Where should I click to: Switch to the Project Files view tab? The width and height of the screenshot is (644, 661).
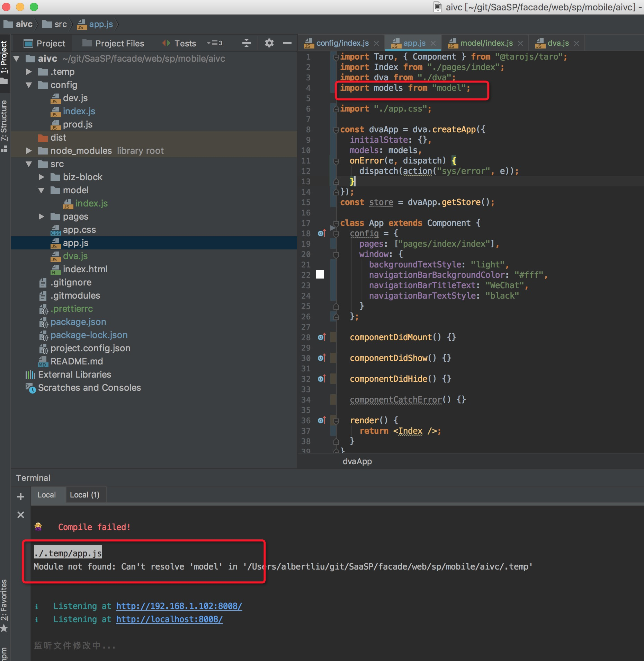(113, 43)
